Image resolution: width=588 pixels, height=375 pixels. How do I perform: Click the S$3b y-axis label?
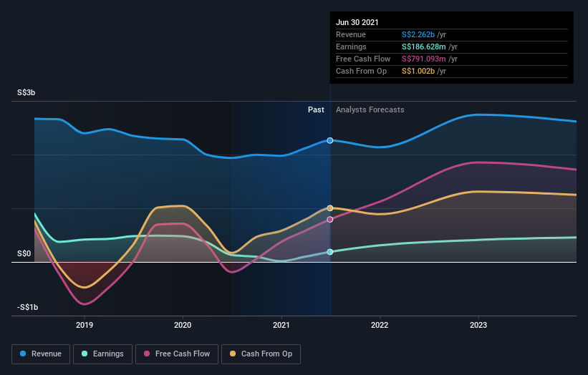pos(26,92)
